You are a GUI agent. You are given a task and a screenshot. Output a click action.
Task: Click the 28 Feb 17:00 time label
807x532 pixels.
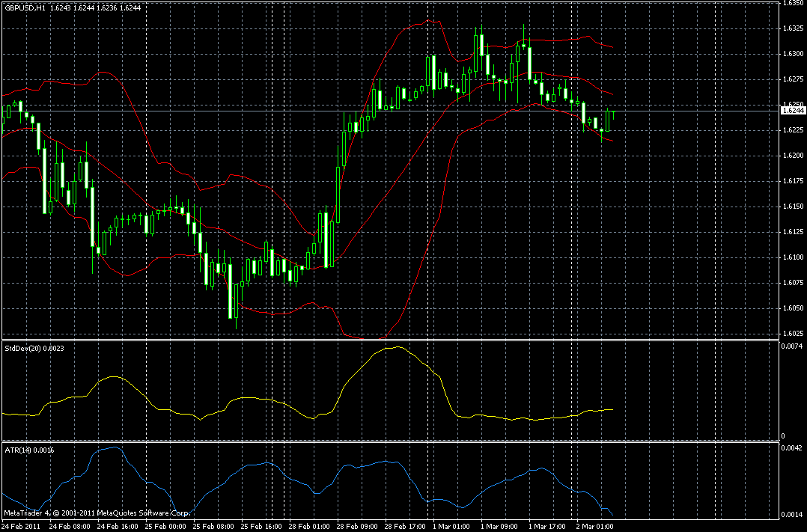405,527
